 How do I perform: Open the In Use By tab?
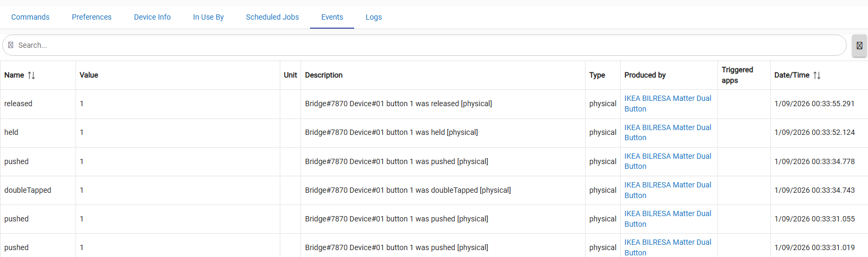pyautogui.click(x=208, y=17)
